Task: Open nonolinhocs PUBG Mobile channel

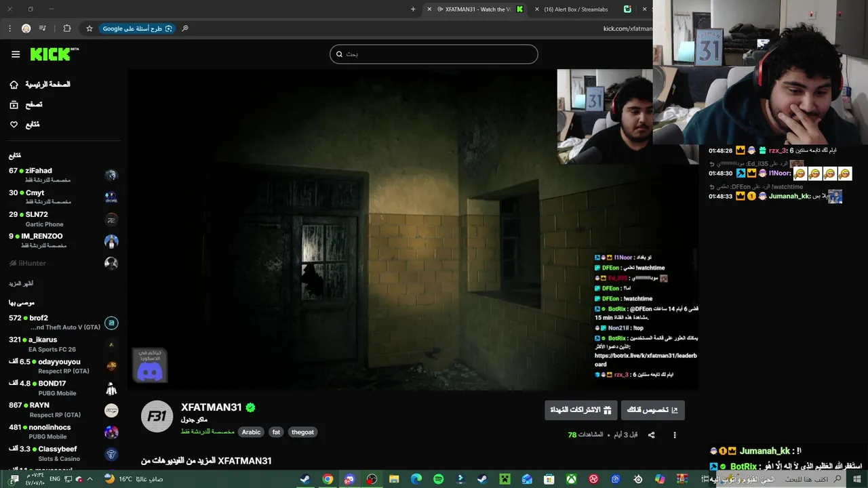Action: tap(63, 432)
